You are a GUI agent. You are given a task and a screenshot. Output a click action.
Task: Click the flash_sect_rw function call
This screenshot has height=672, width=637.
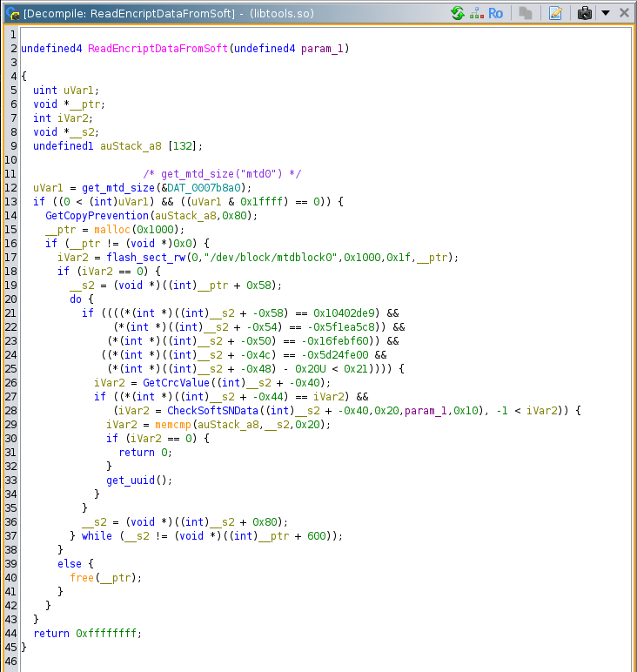[x=145, y=258]
